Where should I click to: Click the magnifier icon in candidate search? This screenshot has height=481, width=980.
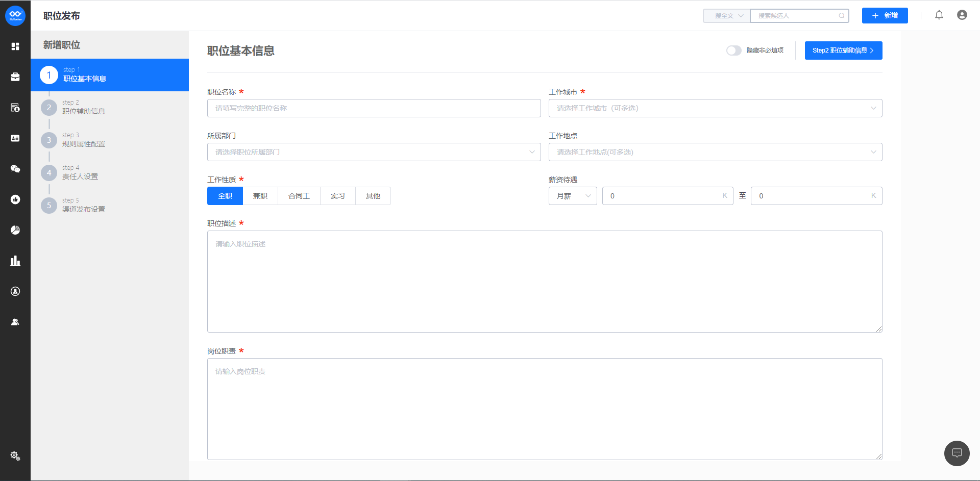(x=842, y=16)
